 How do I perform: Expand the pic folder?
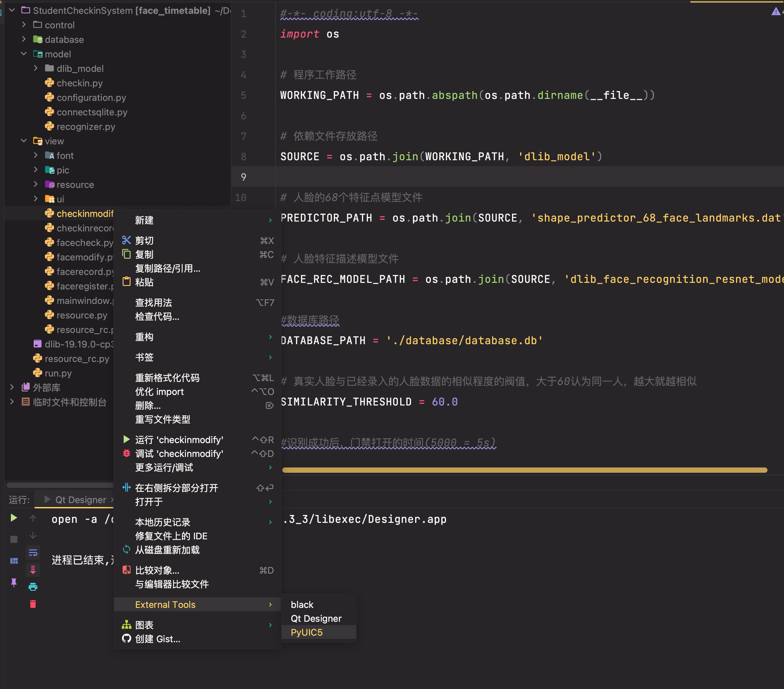click(36, 170)
